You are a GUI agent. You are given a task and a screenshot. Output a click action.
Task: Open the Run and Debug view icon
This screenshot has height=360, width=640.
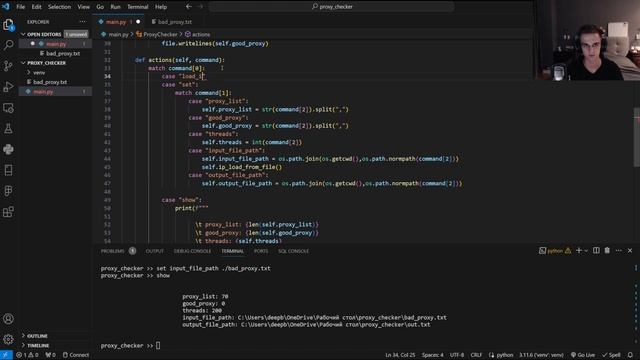click(8, 87)
